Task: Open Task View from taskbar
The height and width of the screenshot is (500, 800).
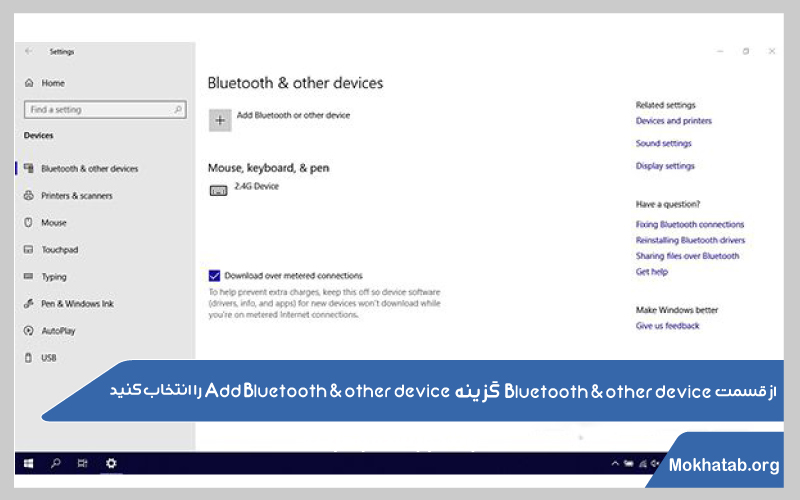Action: coord(83,463)
